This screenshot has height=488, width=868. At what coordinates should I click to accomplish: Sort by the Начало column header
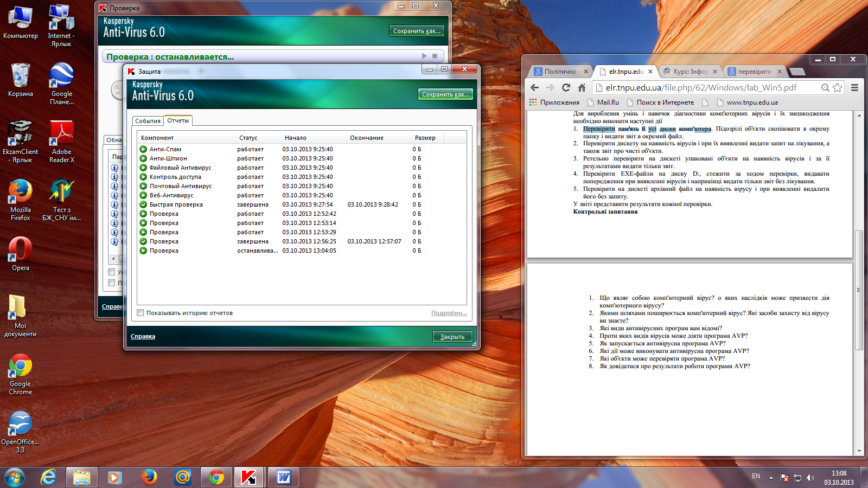[313, 138]
